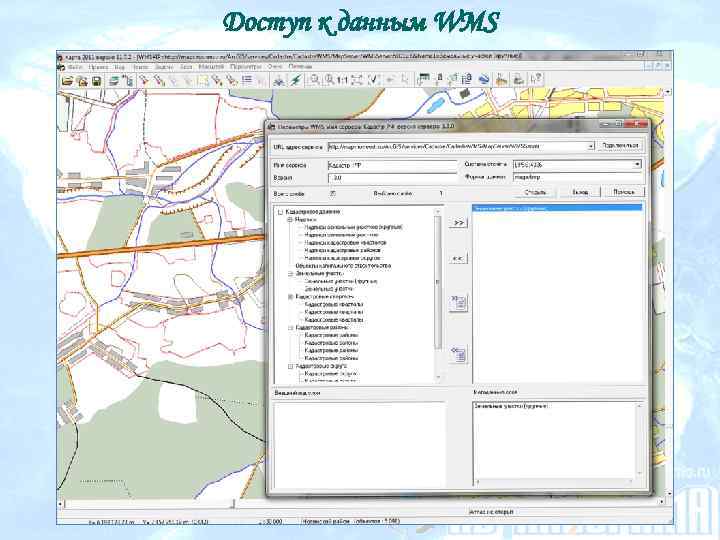Click the zoom-in magnifier toolbar icon
This screenshot has height=540, width=720.
click(x=329, y=80)
